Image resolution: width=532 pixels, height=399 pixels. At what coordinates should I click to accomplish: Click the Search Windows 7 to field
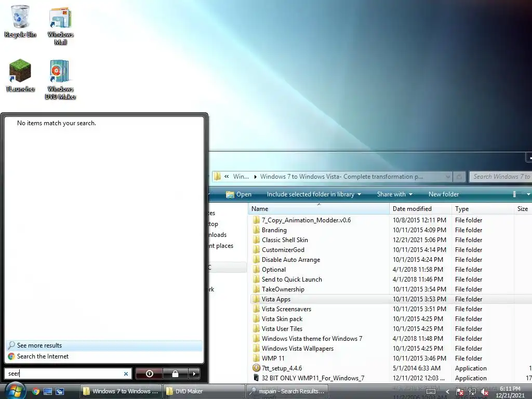(x=501, y=177)
